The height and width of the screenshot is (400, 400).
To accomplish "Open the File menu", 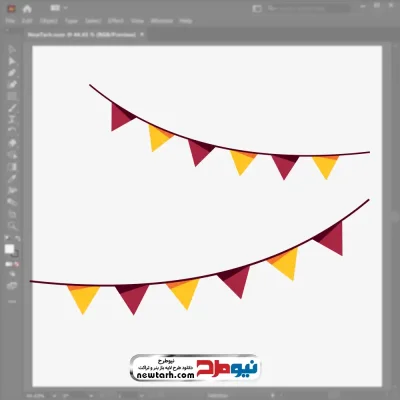I will [10, 21].
